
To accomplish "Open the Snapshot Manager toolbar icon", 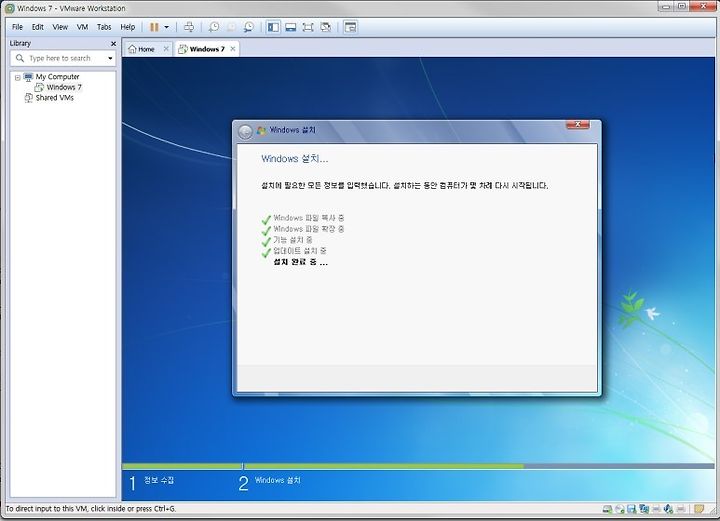I will point(248,27).
